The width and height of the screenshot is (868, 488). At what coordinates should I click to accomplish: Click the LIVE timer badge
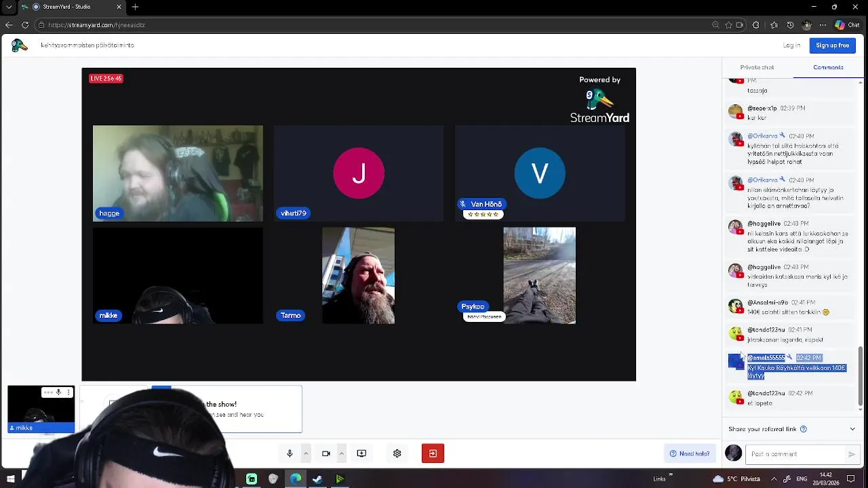point(106,79)
